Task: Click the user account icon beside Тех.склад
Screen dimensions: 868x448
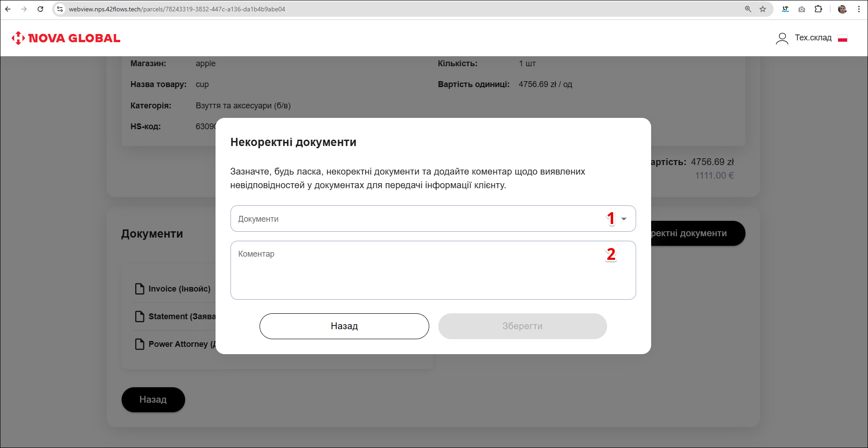Action: pyautogui.click(x=782, y=39)
